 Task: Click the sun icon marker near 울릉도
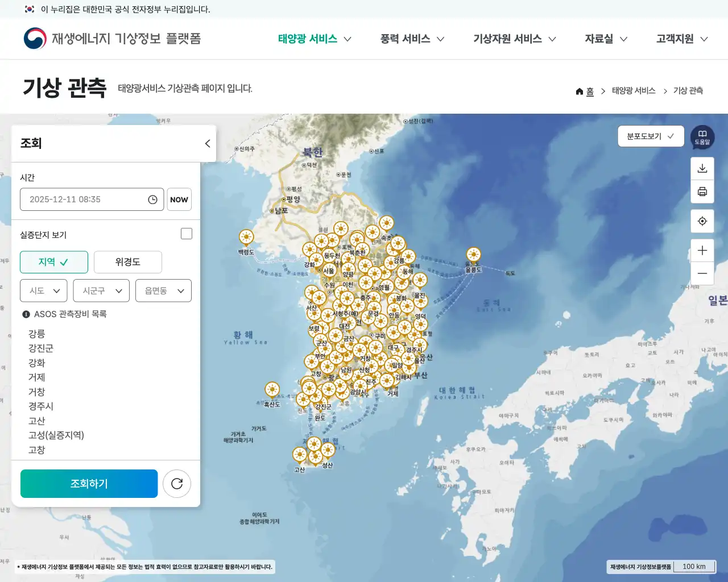(x=474, y=255)
